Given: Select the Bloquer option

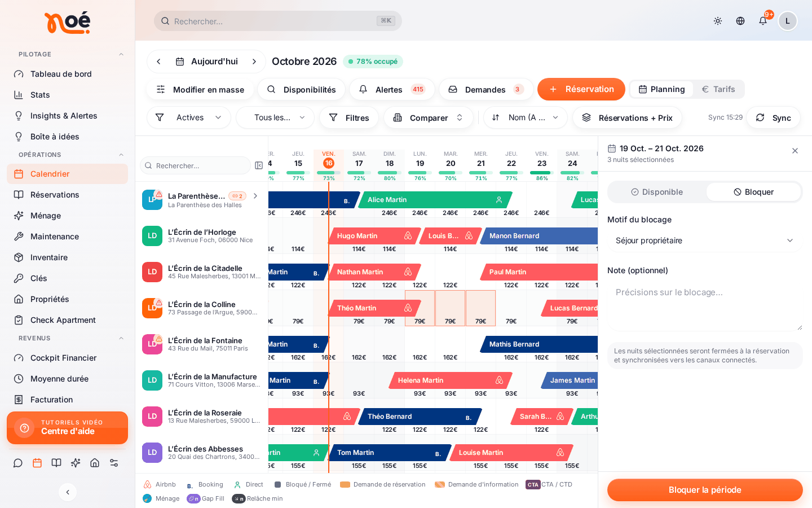Looking at the screenshot, I should 753,192.
